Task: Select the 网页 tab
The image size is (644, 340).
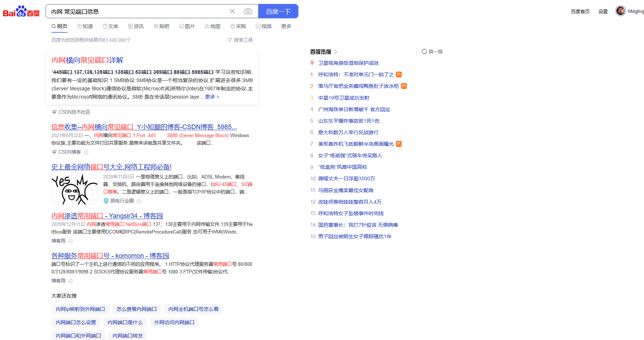Action: tap(59, 26)
